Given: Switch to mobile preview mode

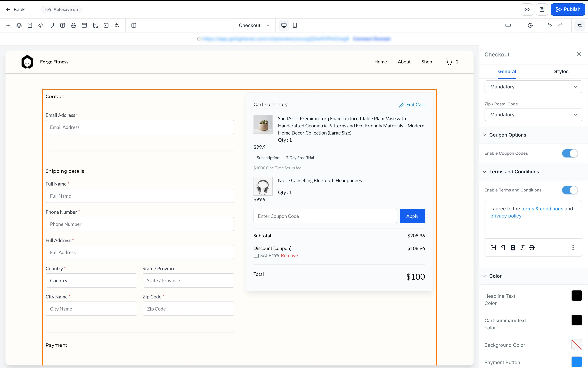Looking at the screenshot, I should coord(295,25).
